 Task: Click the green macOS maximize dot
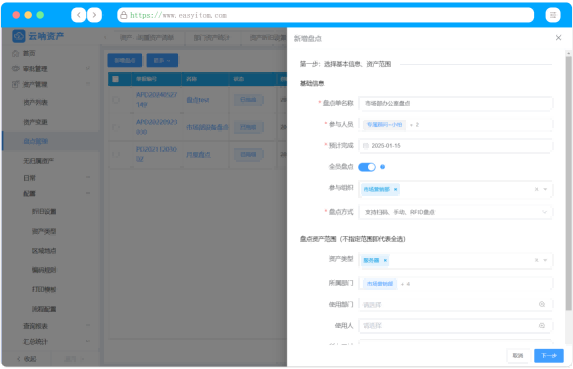click(40, 15)
